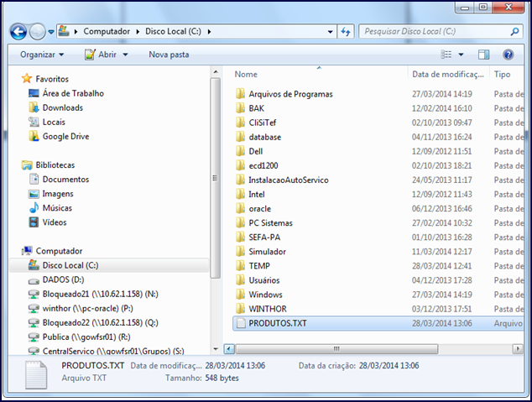Select Disco Local (C:) in navigation pane

pos(108,265)
